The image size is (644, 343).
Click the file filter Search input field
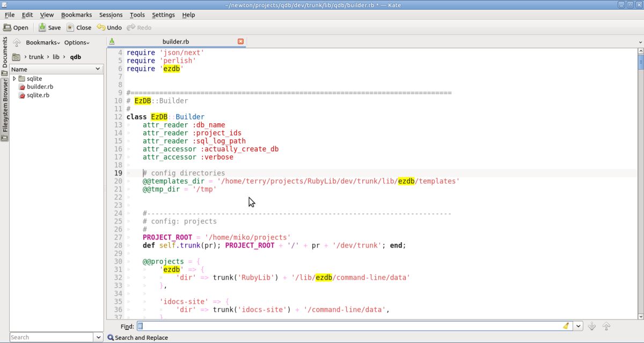point(52,337)
